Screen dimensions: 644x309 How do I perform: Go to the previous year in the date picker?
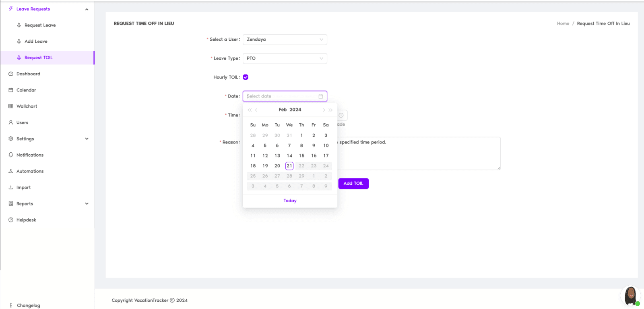pos(250,110)
